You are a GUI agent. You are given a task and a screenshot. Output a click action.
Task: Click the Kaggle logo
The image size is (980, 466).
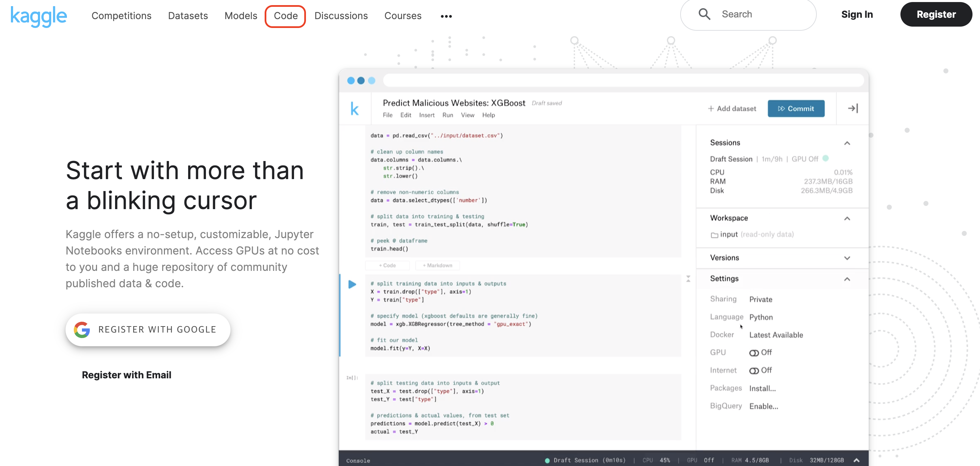(x=39, y=16)
